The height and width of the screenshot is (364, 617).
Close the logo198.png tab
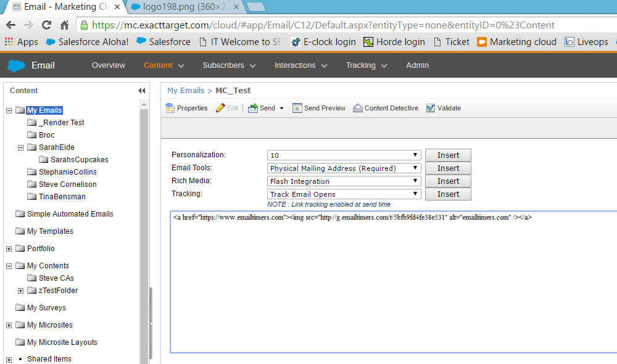pos(236,7)
